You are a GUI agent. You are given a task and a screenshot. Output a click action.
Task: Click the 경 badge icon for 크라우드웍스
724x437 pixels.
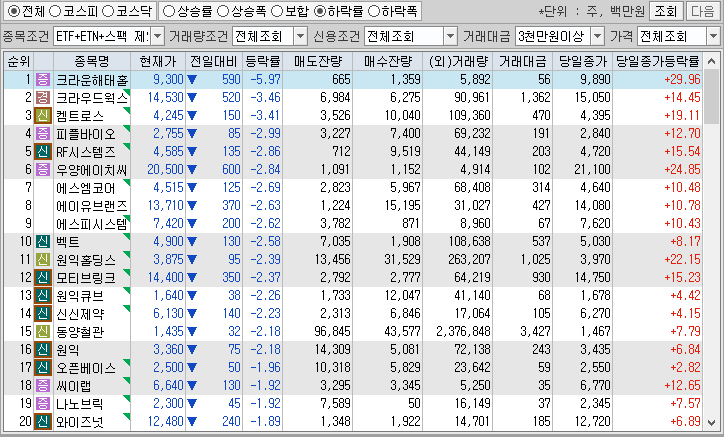(x=43, y=97)
